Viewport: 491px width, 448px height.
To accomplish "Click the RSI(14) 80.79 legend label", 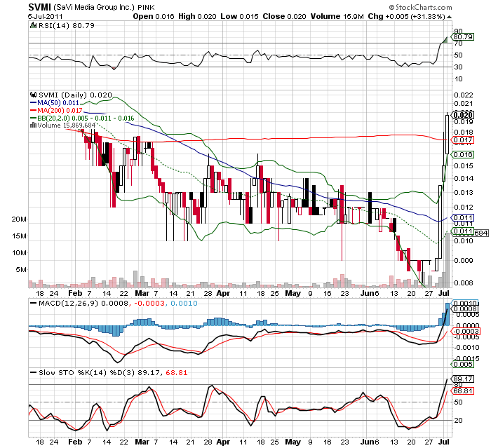I will (67, 25).
